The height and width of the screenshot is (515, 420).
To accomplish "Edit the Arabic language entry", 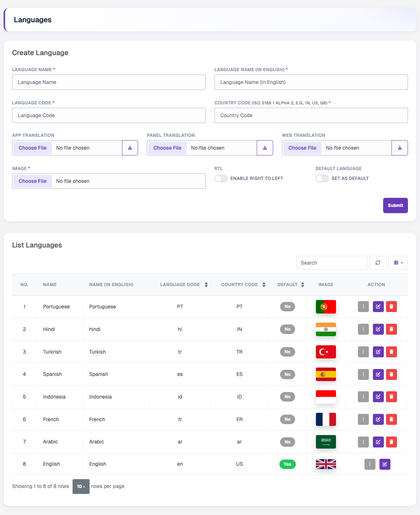I will (378, 442).
